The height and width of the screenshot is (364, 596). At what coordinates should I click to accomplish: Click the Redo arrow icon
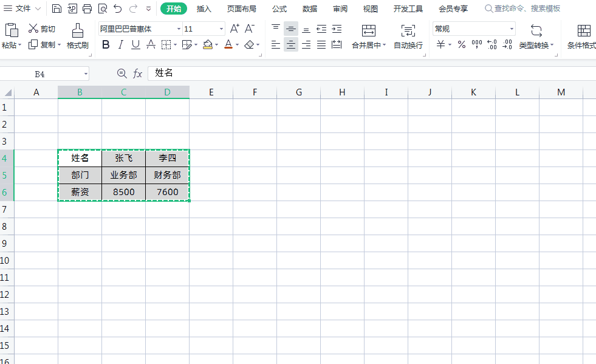[133, 9]
